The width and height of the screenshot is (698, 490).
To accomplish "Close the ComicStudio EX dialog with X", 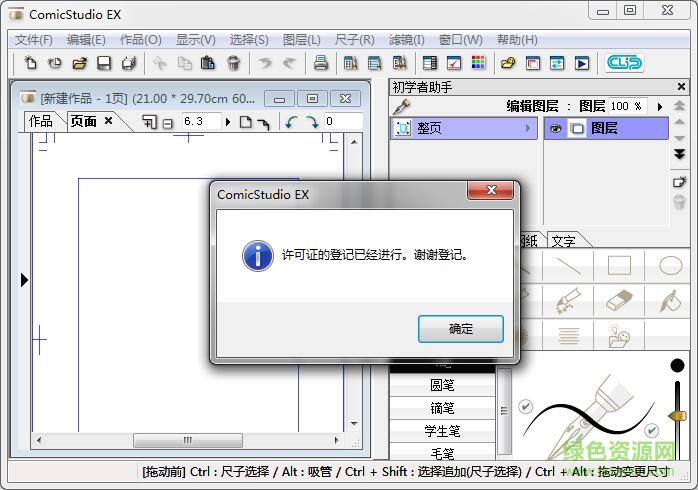I will (491, 190).
